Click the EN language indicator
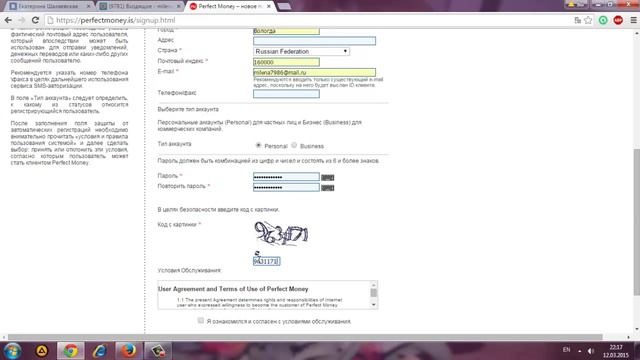 point(567,350)
